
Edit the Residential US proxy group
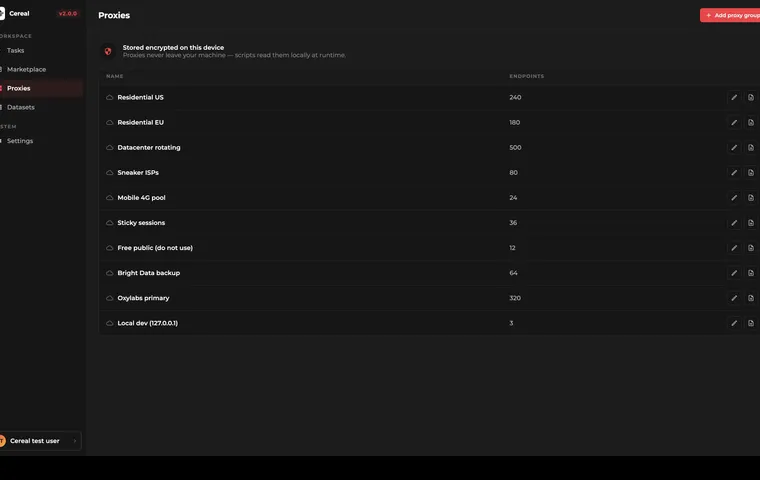(x=734, y=97)
